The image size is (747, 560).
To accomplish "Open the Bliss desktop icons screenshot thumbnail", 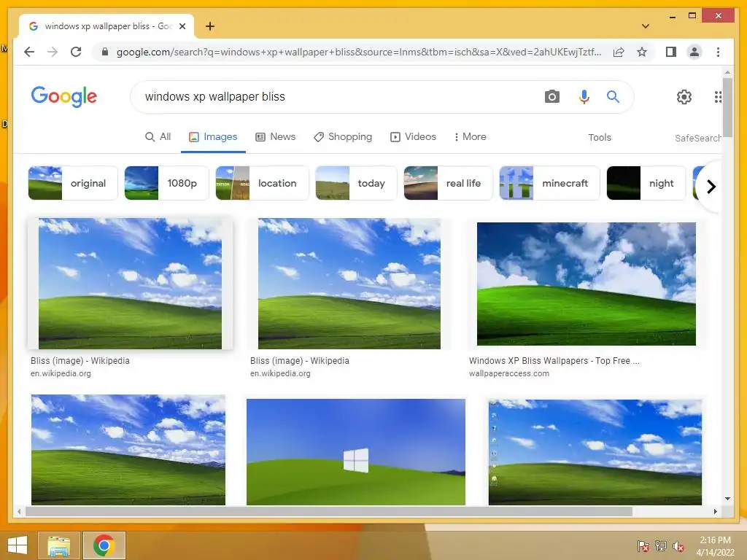I will click(x=595, y=452).
